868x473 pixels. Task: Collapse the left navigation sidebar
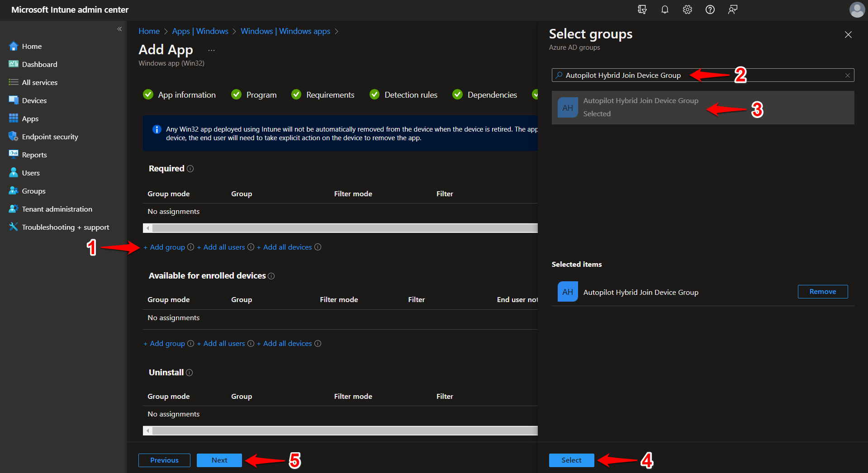(119, 29)
